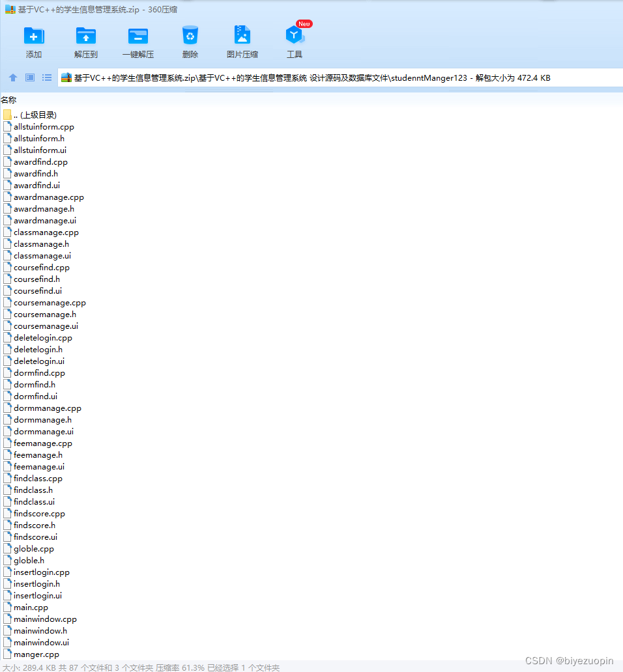The image size is (623, 672).
Task: Select file deletelogin.h
Action: coord(33,349)
